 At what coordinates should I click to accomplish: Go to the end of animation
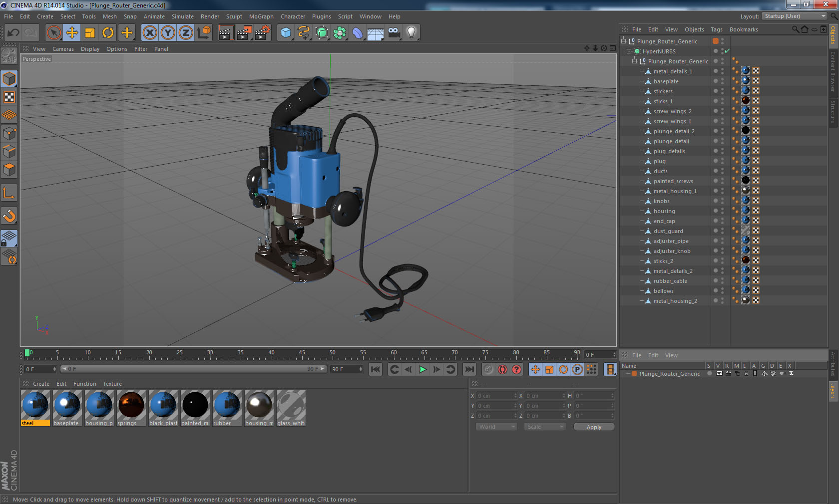(x=469, y=369)
